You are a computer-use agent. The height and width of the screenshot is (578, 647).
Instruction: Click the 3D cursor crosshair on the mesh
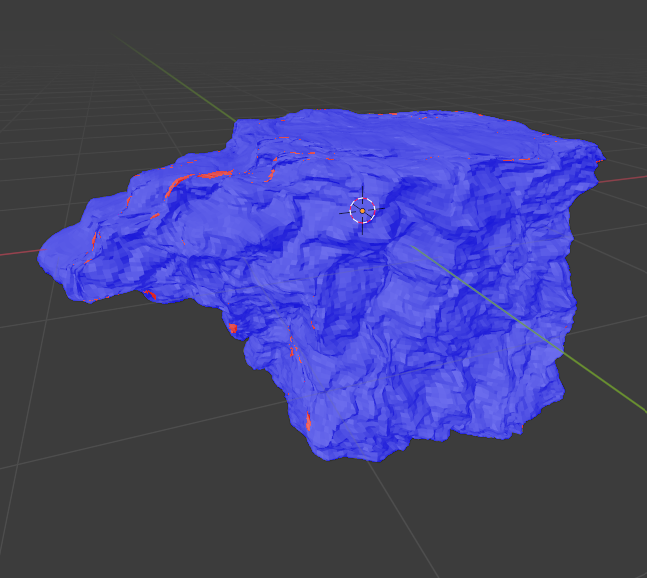(362, 210)
